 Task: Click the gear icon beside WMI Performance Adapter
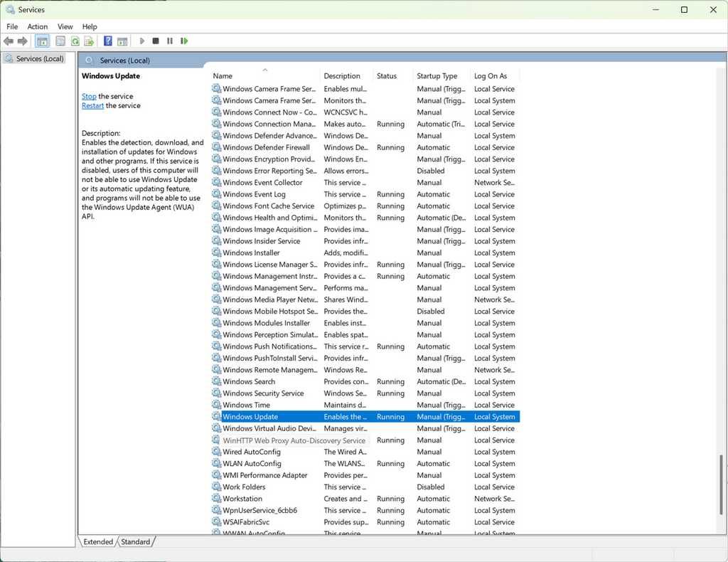click(216, 474)
